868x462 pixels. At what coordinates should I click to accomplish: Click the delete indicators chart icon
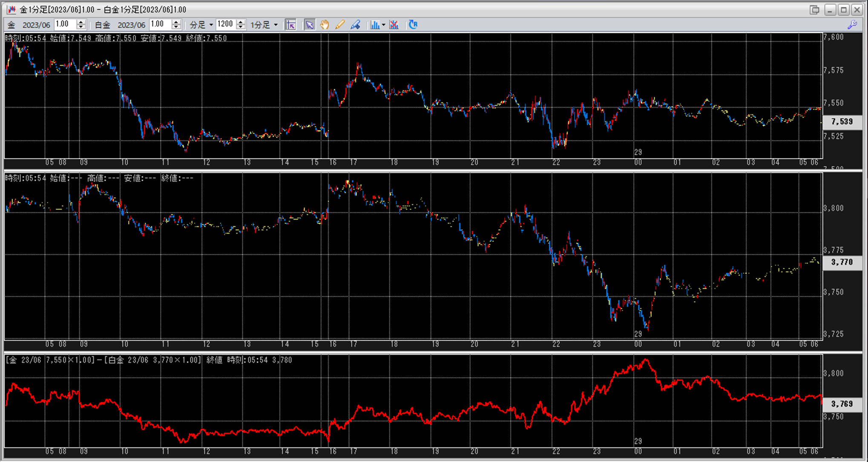(394, 25)
